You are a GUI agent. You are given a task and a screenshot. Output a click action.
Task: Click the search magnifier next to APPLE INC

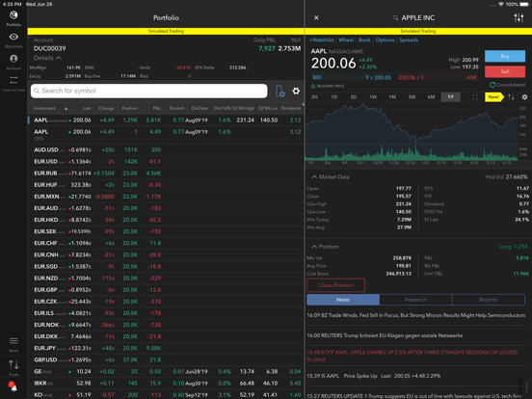point(395,18)
